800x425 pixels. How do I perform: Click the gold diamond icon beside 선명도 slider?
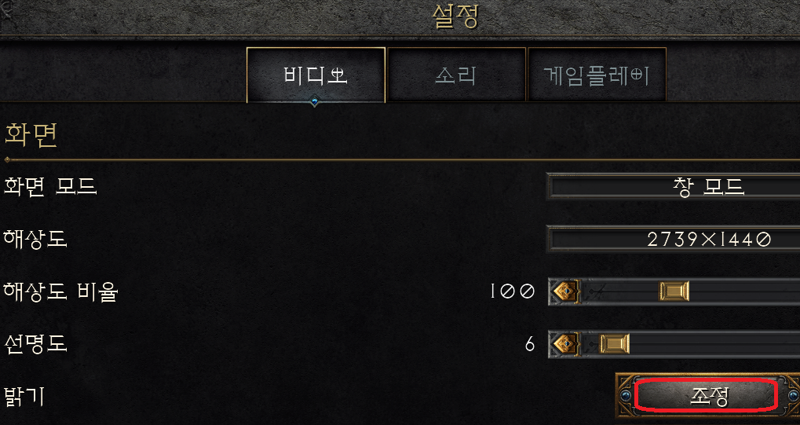coord(565,344)
